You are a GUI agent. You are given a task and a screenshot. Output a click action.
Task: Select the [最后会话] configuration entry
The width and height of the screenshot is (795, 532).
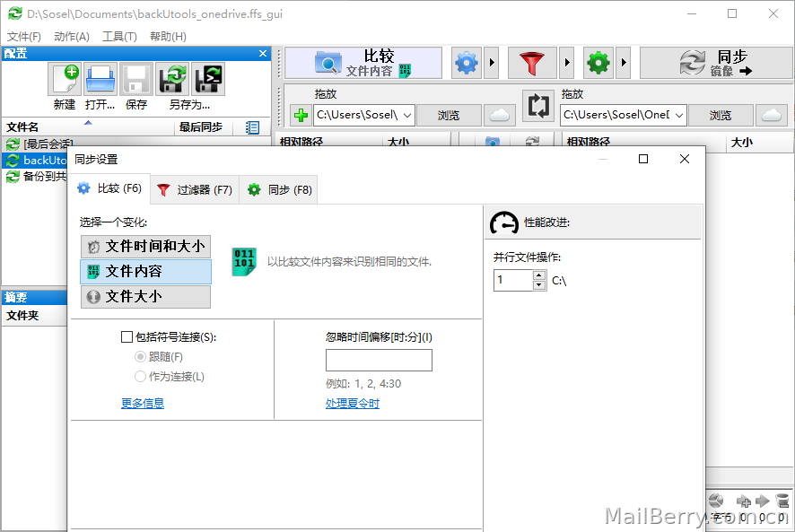48,144
